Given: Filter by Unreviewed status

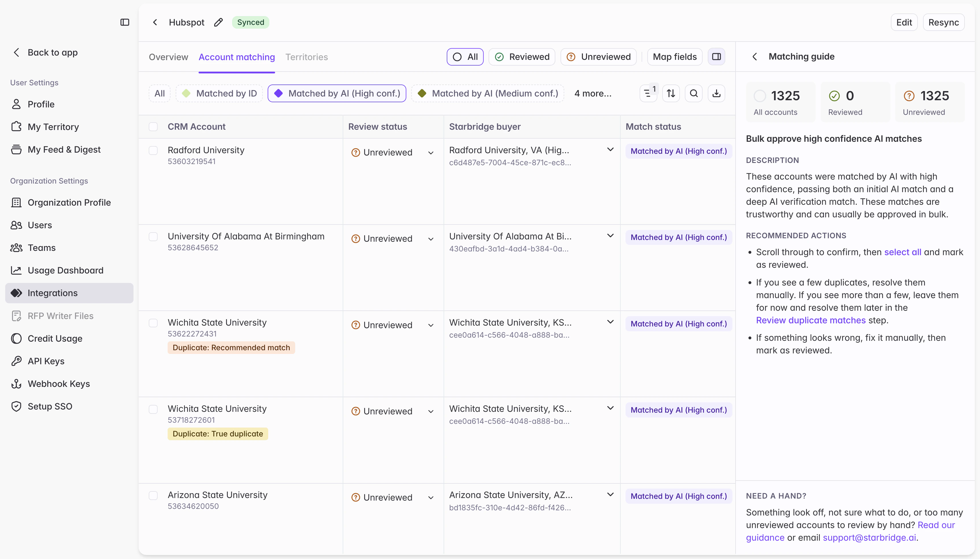Looking at the screenshot, I should click(x=599, y=57).
